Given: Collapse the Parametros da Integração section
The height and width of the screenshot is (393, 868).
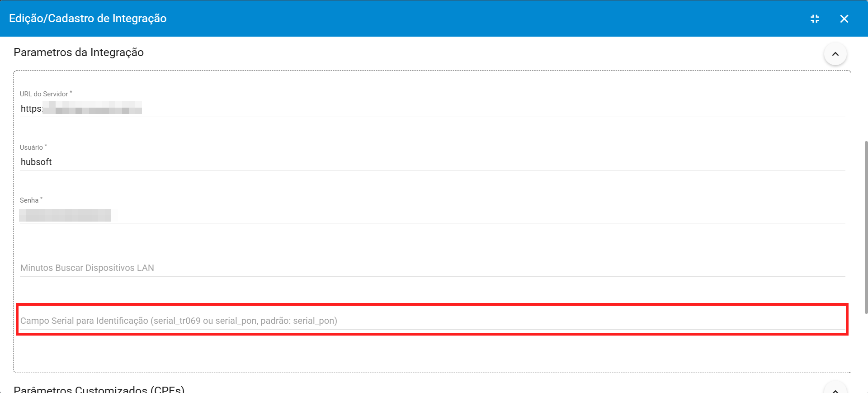Looking at the screenshot, I should 835,54.
